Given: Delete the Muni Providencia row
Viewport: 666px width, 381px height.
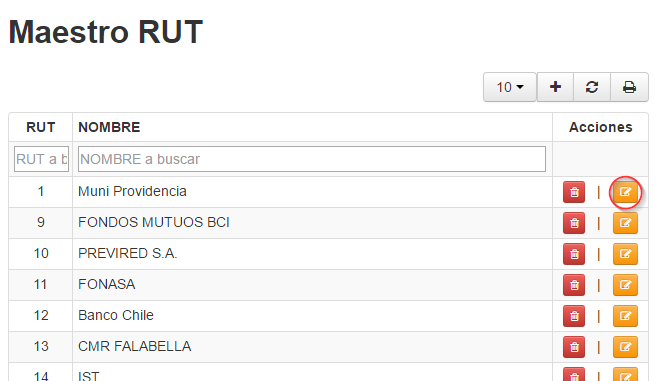Looking at the screenshot, I should point(574,192).
